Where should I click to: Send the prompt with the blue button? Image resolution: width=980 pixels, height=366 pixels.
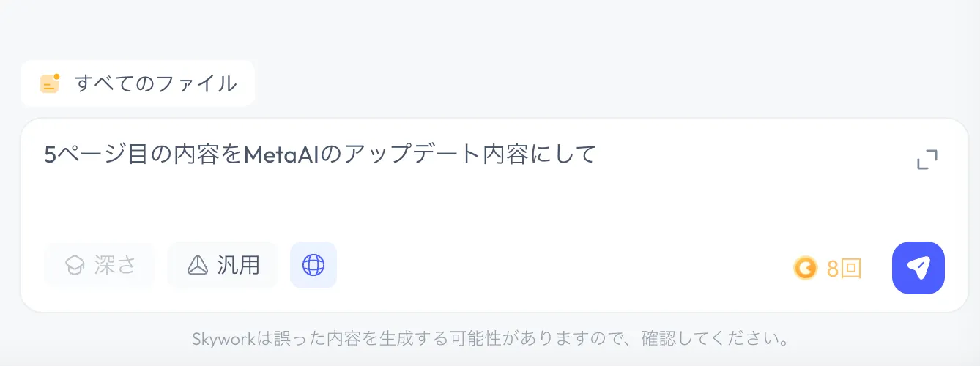pyautogui.click(x=918, y=268)
